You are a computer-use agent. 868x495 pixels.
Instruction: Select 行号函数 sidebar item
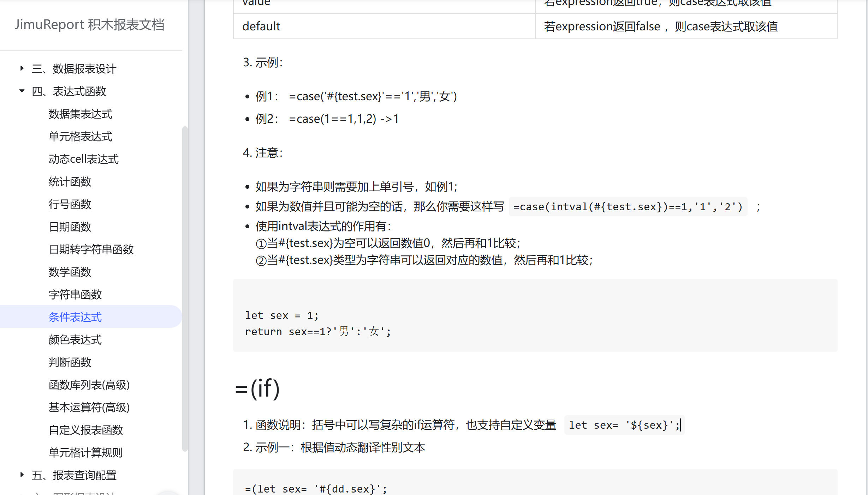click(70, 204)
